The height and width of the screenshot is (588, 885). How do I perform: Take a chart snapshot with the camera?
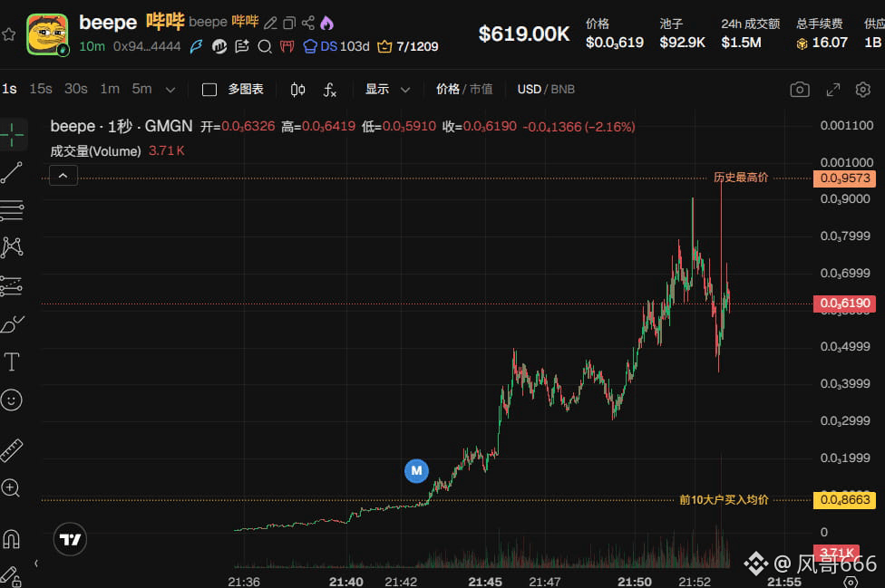pos(800,90)
